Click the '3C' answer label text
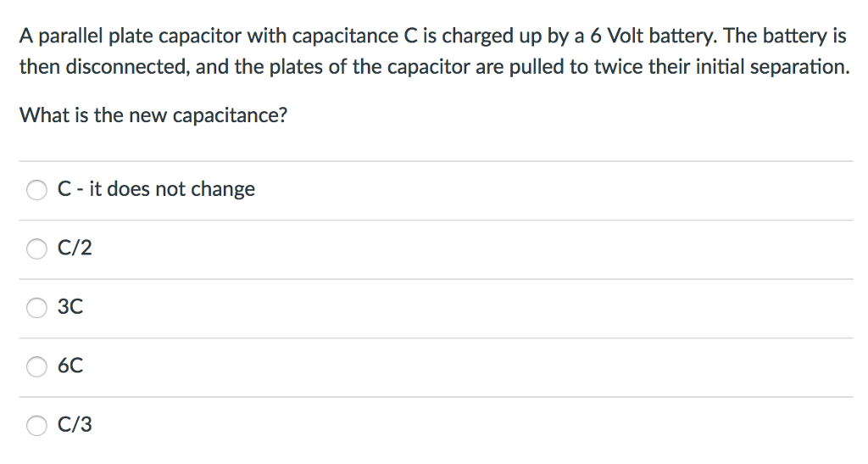Image resolution: width=868 pixels, height=464 pixels. (x=70, y=308)
